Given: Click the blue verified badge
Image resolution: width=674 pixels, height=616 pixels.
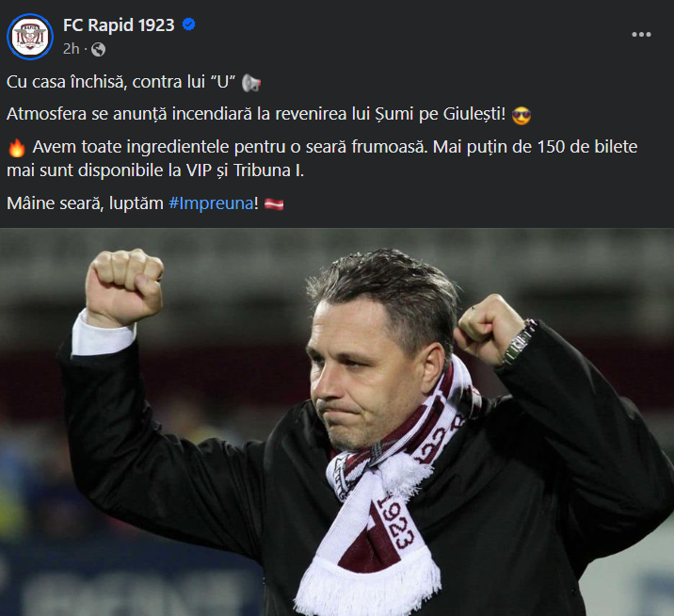Looking at the screenshot, I should click(189, 25).
